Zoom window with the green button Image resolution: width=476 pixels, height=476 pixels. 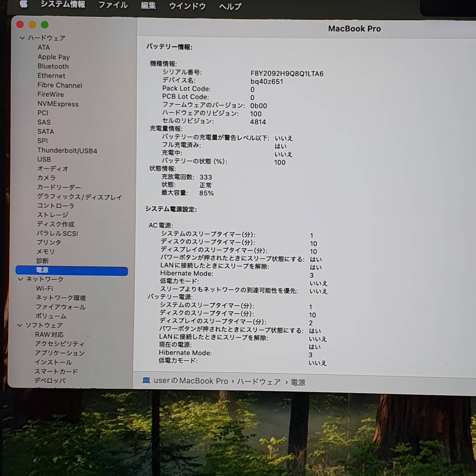(x=45, y=25)
